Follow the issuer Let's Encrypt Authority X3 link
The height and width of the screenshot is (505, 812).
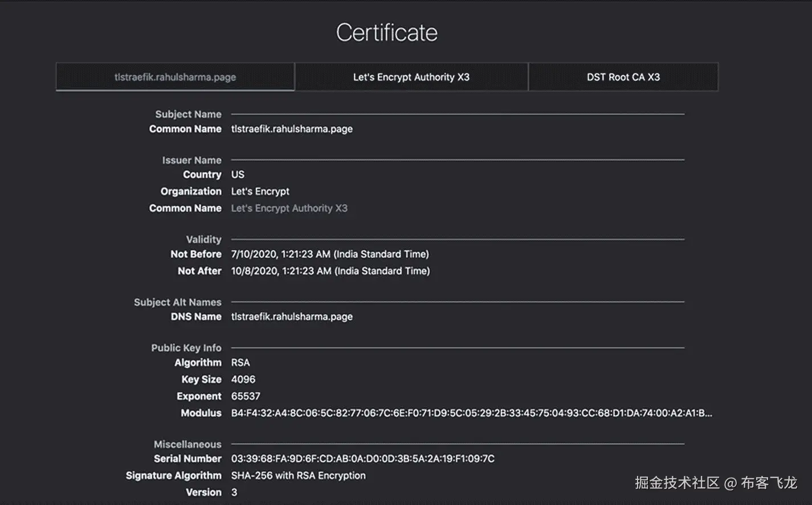289,208
